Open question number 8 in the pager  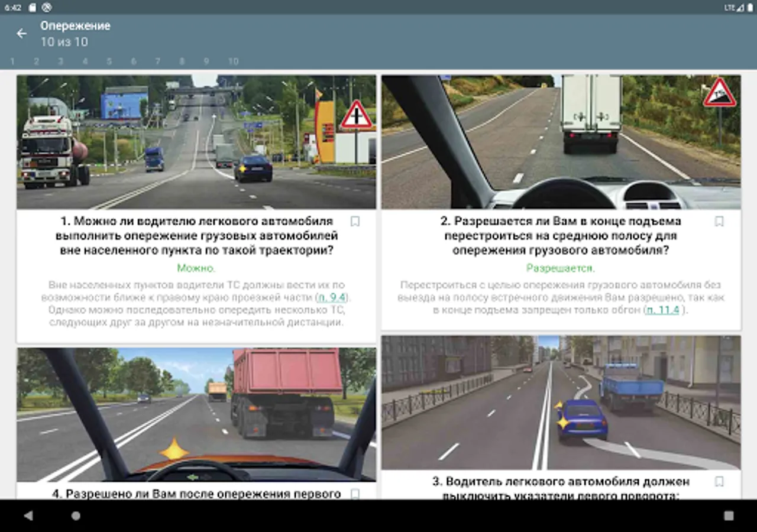182,61
